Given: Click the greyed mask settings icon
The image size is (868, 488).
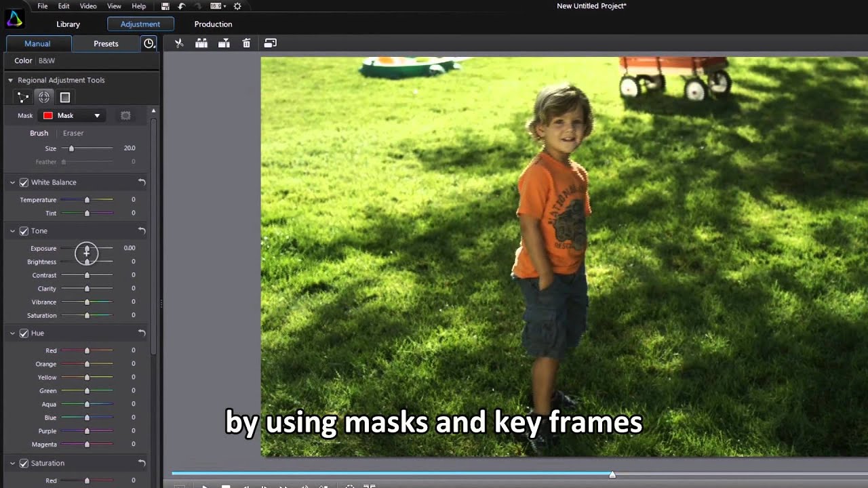Looking at the screenshot, I should point(125,116).
